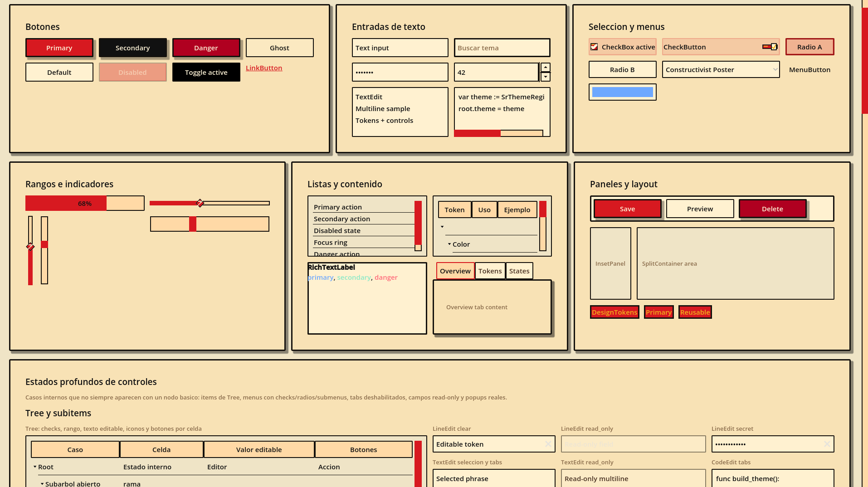This screenshot has width=868, height=487.
Task: Click the diamond grabber on the horizontal slider
Action: click(200, 203)
